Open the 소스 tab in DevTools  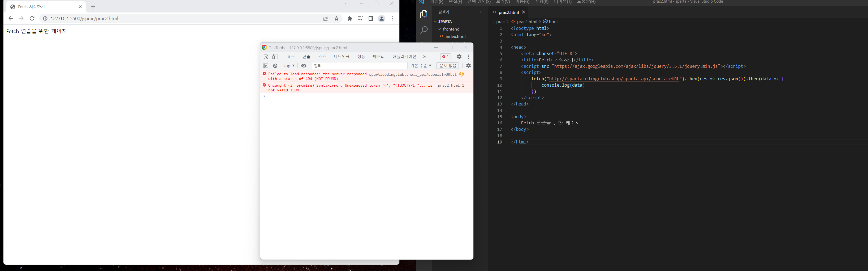click(x=322, y=57)
